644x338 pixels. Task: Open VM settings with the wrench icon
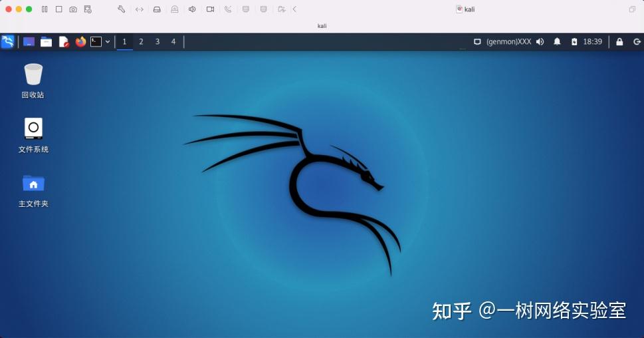coord(121,9)
